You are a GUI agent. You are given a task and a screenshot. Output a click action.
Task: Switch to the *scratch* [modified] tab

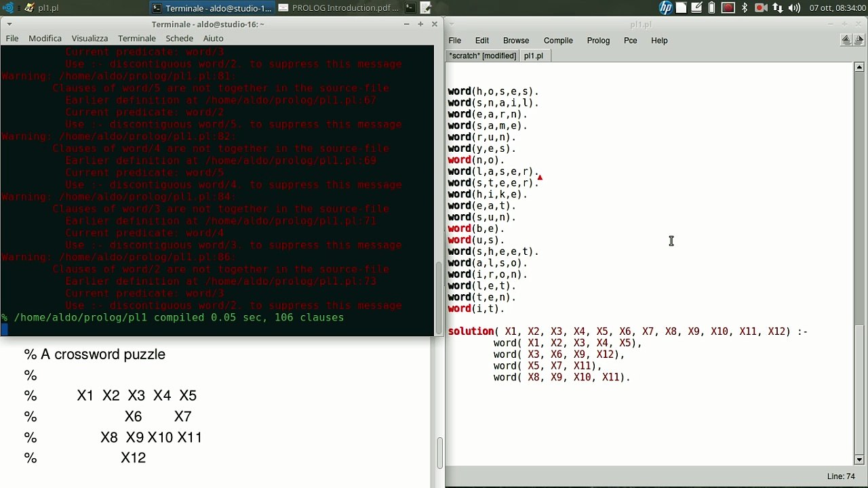pyautogui.click(x=482, y=56)
